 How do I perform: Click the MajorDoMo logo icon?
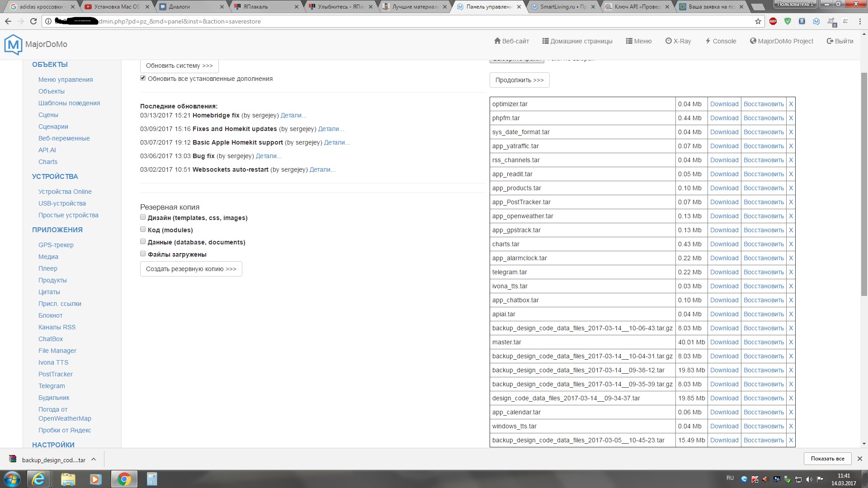click(13, 44)
